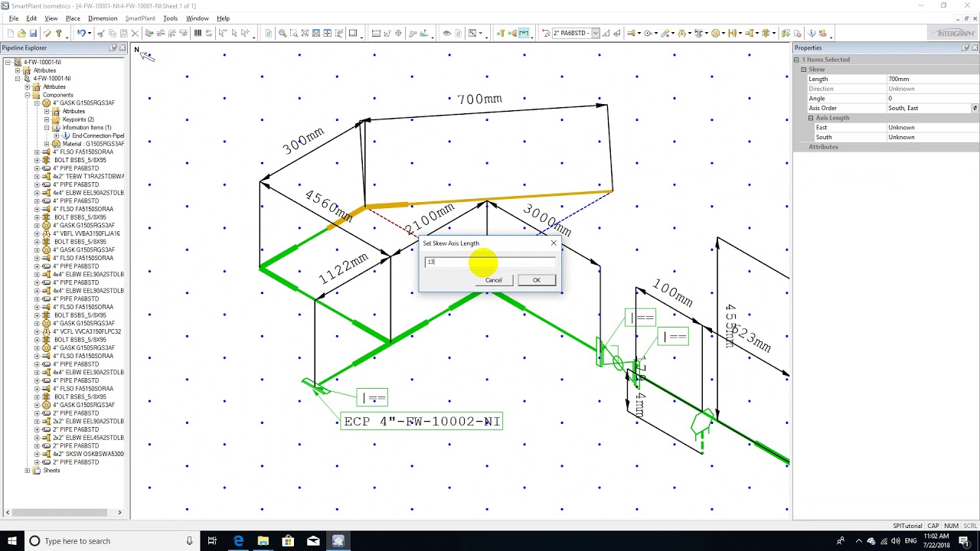Select End-Connection-Pipeline tree item

(x=98, y=135)
